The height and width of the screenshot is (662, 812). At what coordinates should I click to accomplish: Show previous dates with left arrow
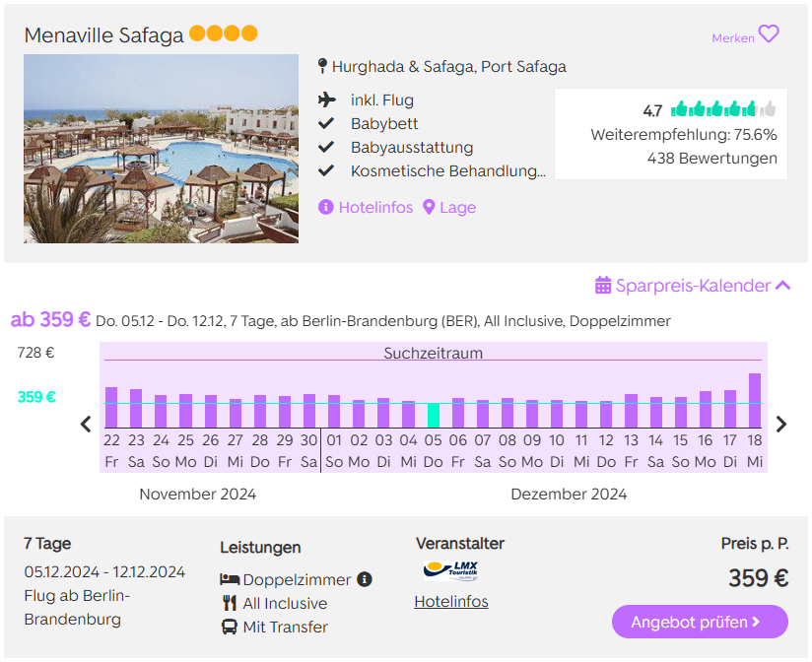(x=86, y=424)
